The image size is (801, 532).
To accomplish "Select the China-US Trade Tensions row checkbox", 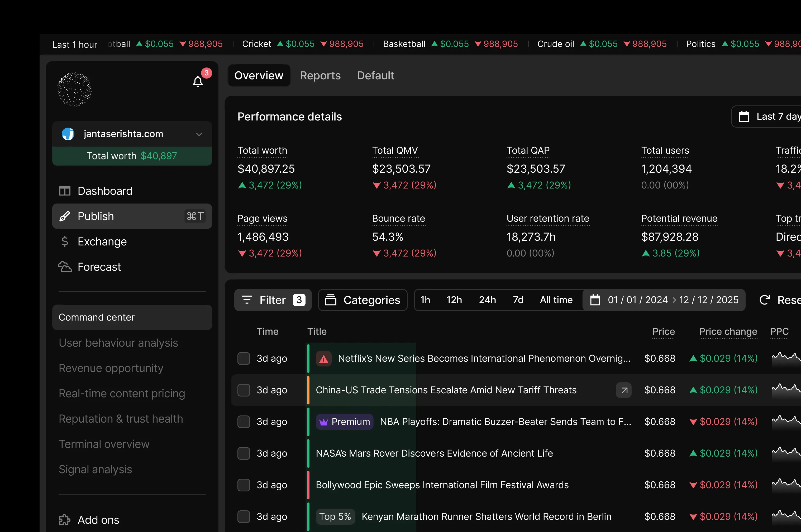I will point(244,390).
